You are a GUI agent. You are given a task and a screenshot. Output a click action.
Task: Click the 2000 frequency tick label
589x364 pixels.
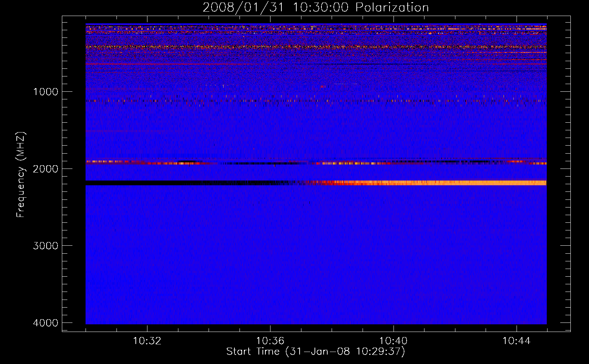(46, 169)
